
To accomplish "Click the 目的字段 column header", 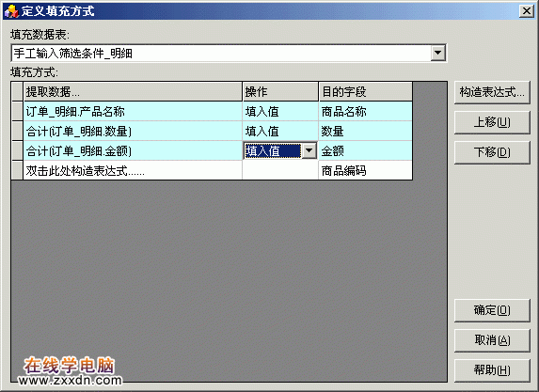I will pyautogui.click(x=365, y=92).
